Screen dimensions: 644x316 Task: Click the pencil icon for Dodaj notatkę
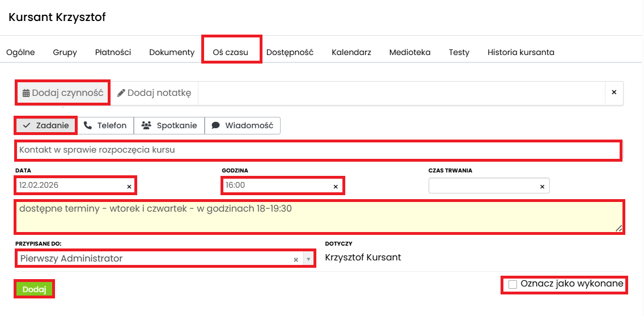[x=121, y=93]
